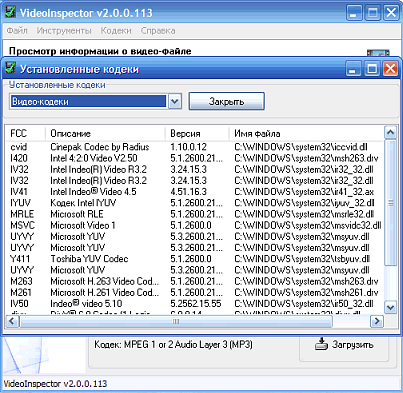The height and width of the screenshot is (393, 403).
Task: Click file path tsbyuv.dll cell
Action: [302, 259]
